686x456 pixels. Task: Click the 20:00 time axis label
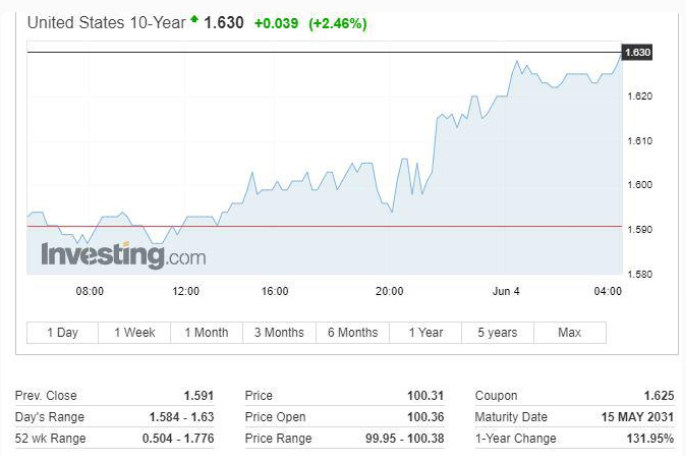[x=389, y=291]
